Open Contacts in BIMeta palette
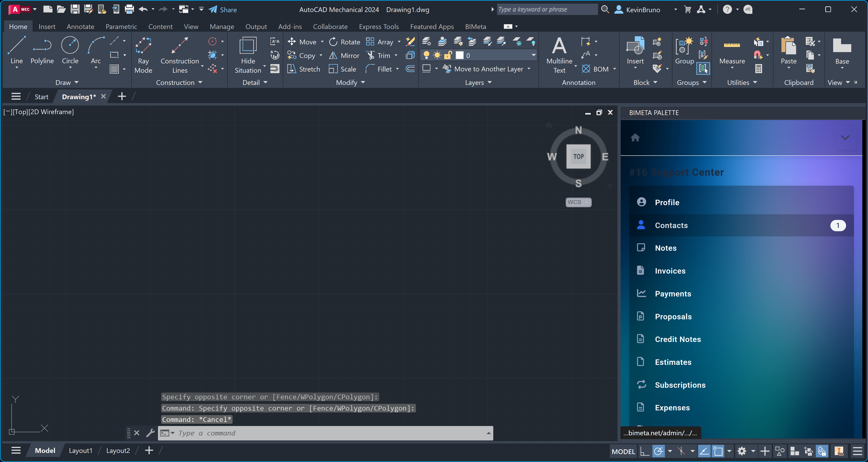This screenshot has height=462, width=868. [x=741, y=225]
